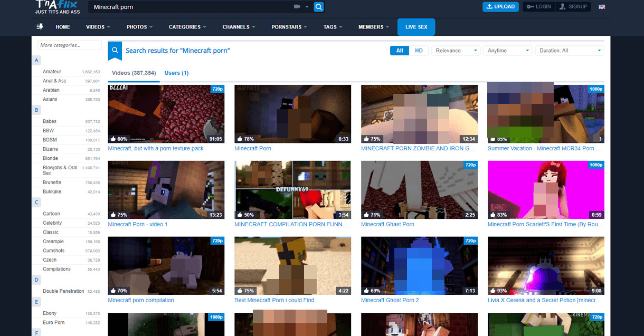644x336 pixels.
Task: Open the Brunette category link
Action: 52,183
